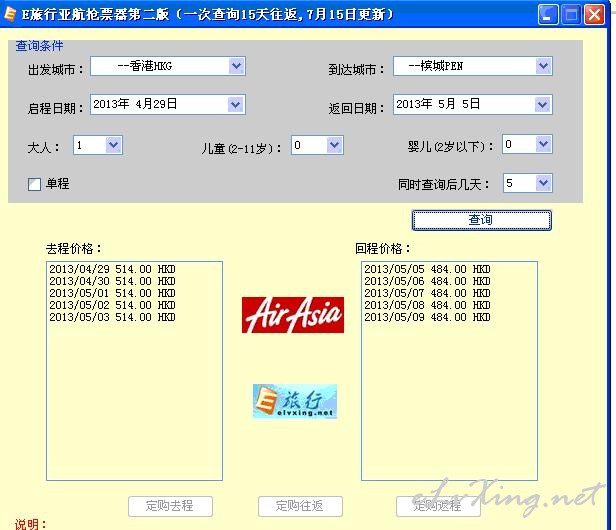
Task: Select return fare 2013/05/09 484.00 HKD
Action: click(427, 317)
